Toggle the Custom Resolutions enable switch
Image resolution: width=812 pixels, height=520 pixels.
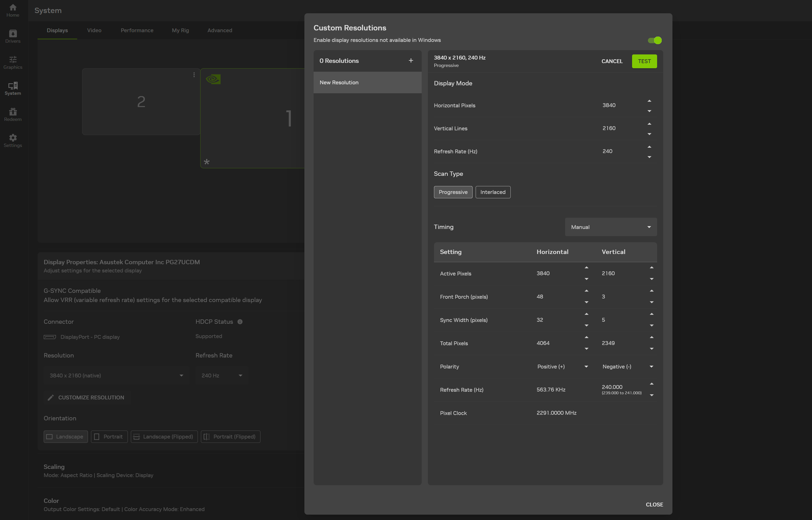(654, 40)
